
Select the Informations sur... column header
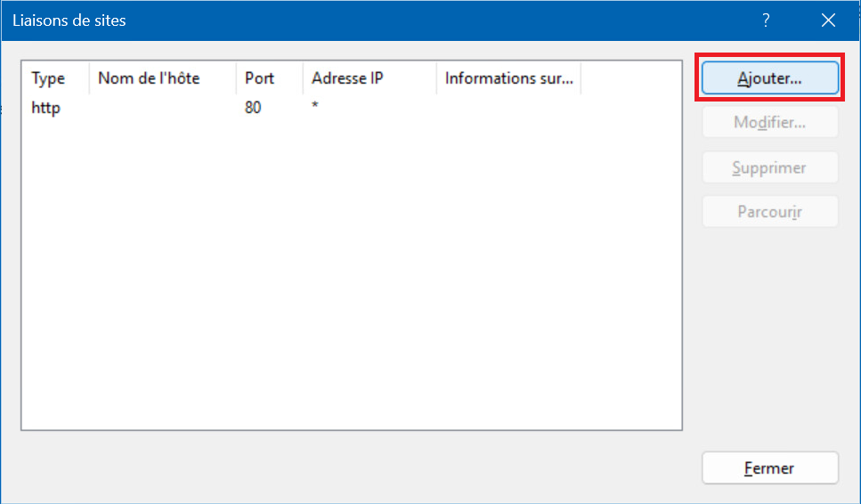pyautogui.click(x=508, y=78)
